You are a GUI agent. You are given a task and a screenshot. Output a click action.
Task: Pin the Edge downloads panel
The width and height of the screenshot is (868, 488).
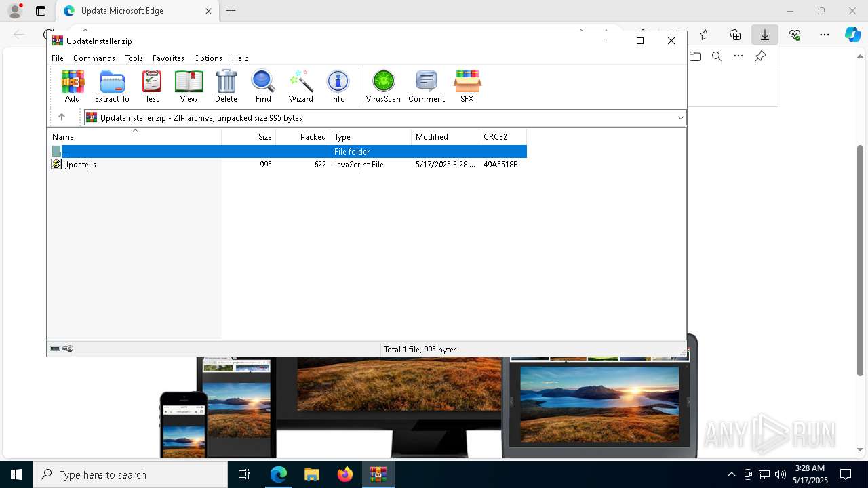(x=760, y=56)
